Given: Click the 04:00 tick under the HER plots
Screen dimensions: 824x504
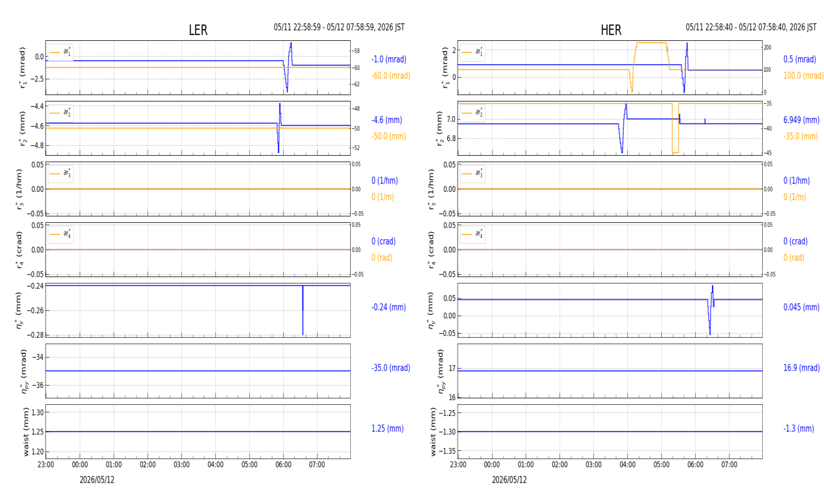Looking at the screenshot, I should [627, 465].
